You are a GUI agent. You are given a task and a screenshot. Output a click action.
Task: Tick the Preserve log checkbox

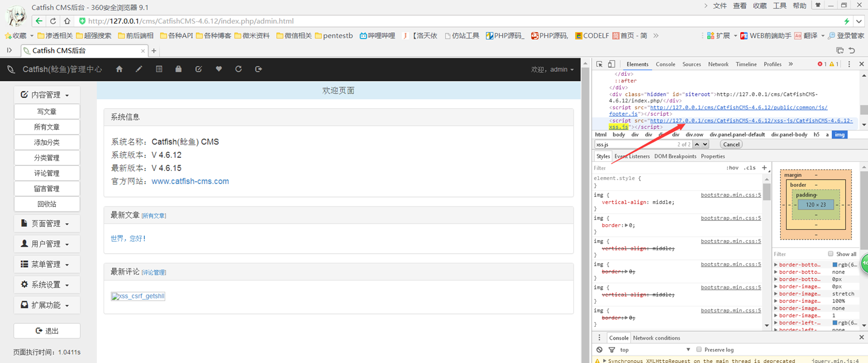click(x=699, y=349)
